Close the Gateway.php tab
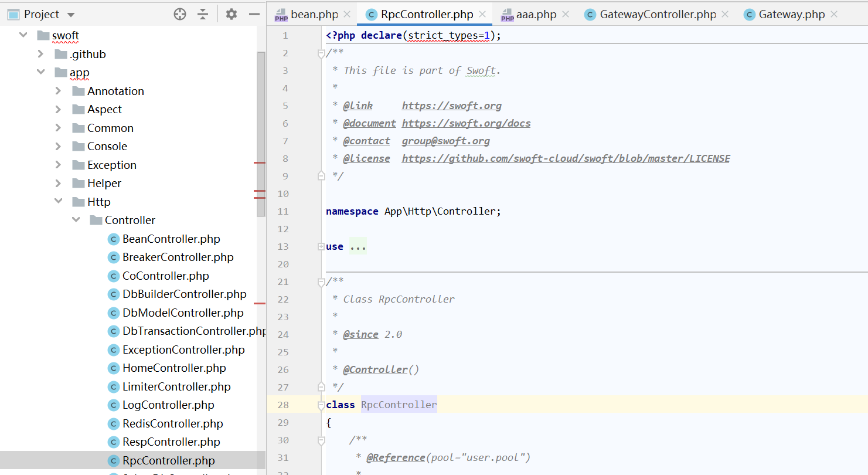 [833, 15]
